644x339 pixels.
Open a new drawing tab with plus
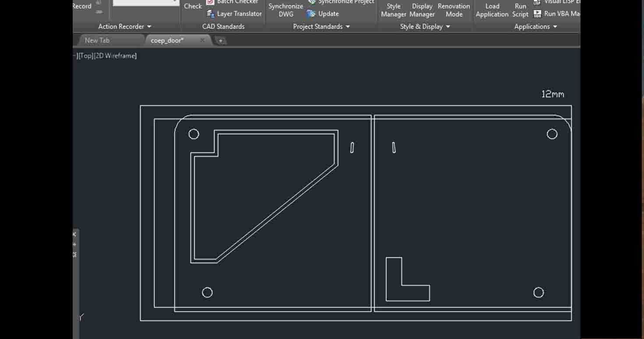221,41
